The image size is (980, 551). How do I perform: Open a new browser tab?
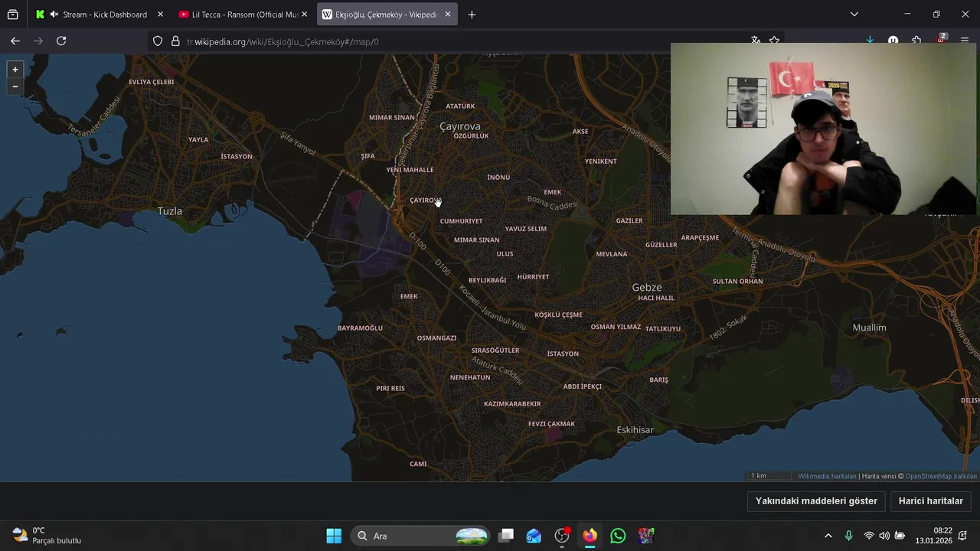pyautogui.click(x=472, y=15)
